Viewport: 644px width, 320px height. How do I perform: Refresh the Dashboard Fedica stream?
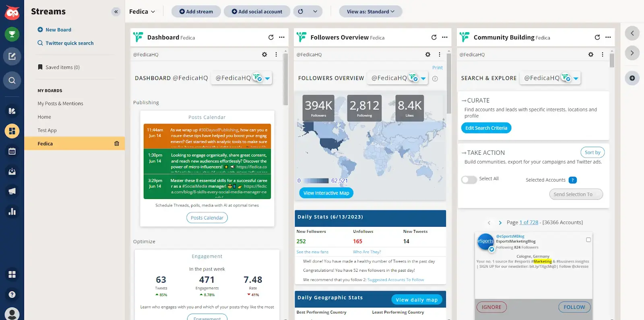point(271,37)
